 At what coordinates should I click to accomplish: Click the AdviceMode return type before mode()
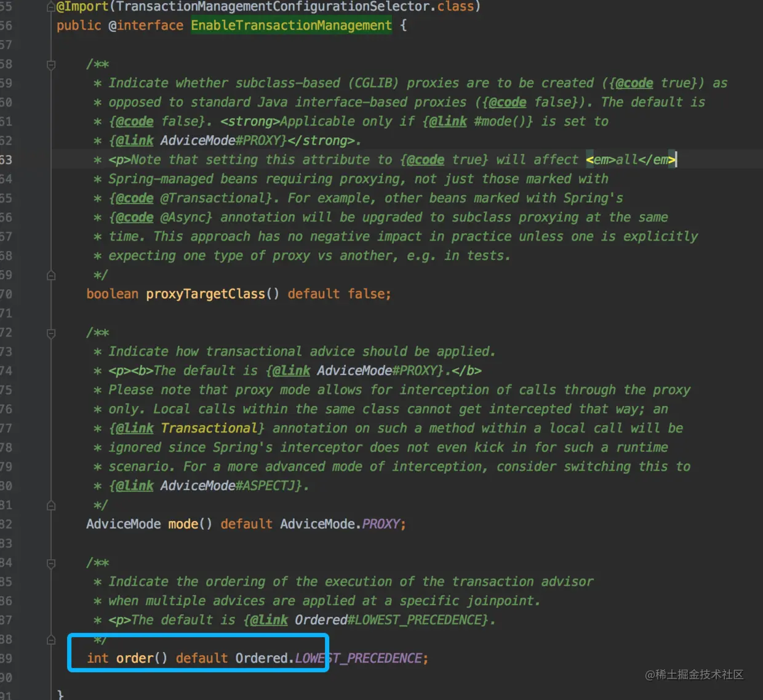123,524
